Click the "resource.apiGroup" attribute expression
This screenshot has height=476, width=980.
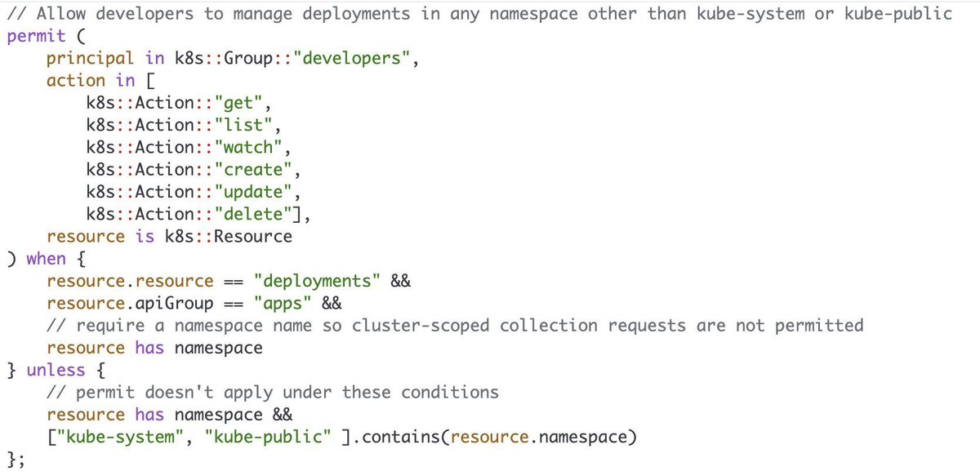pyautogui.click(x=130, y=303)
